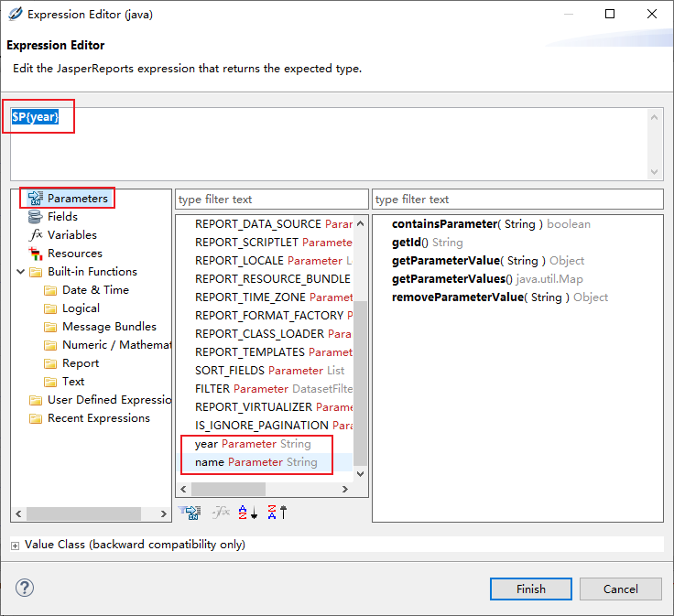This screenshot has width=674, height=616.
Task: Click the Expression Editor title bar icon
Action: tap(15, 14)
